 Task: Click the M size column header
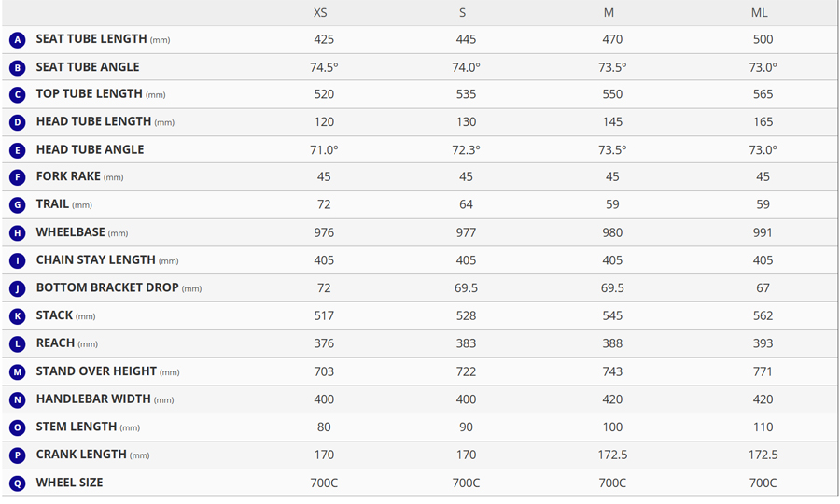pos(609,13)
